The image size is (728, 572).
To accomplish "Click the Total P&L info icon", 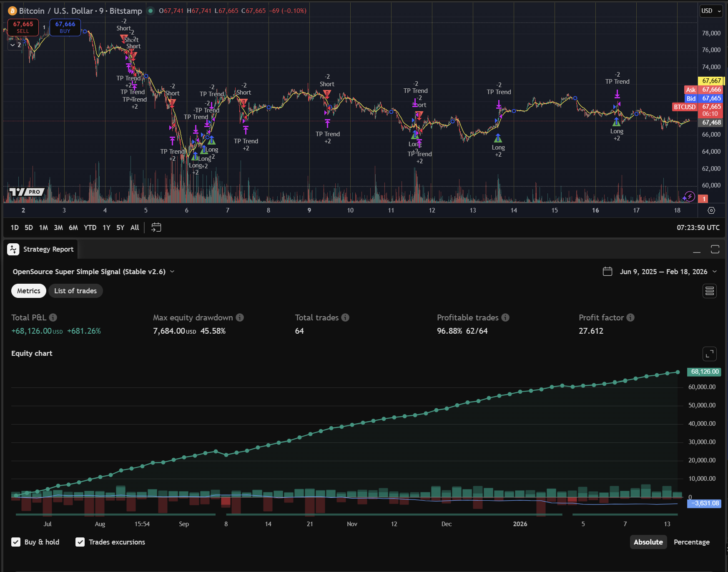I will click(x=53, y=317).
